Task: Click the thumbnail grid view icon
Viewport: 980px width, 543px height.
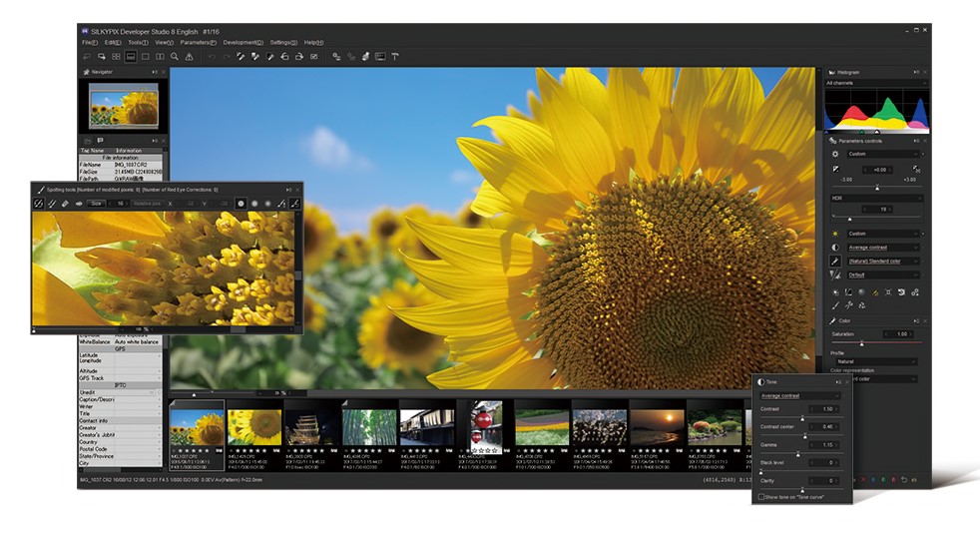Action: pyautogui.click(x=116, y=57)
